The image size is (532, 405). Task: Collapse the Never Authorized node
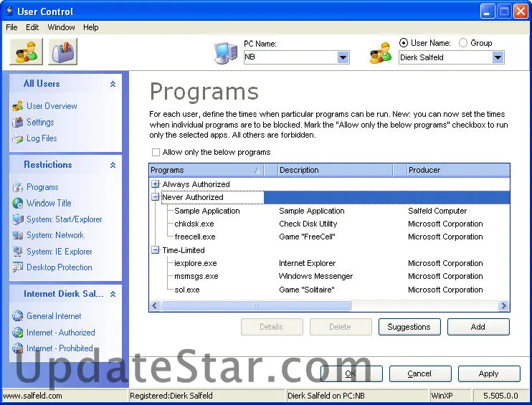click(x=155, y=197)
